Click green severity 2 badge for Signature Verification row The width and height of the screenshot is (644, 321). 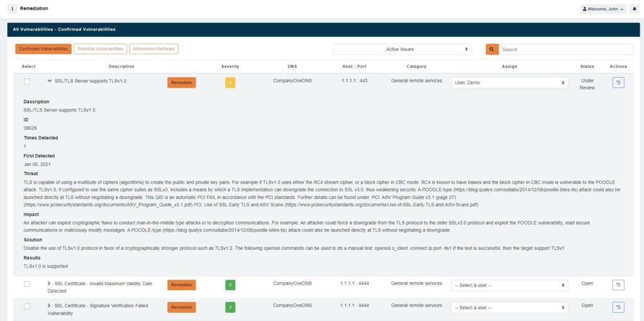coord(230,307)
